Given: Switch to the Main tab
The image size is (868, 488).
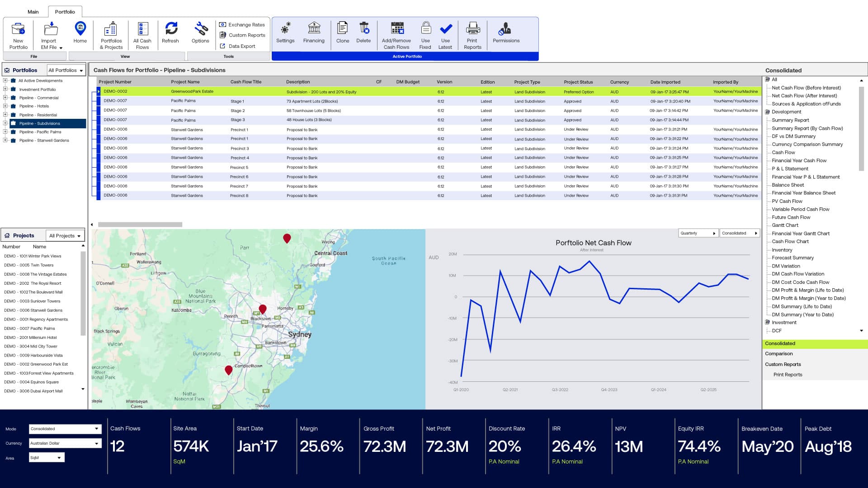Looking at the screenshot, I should tap(33, 12).
